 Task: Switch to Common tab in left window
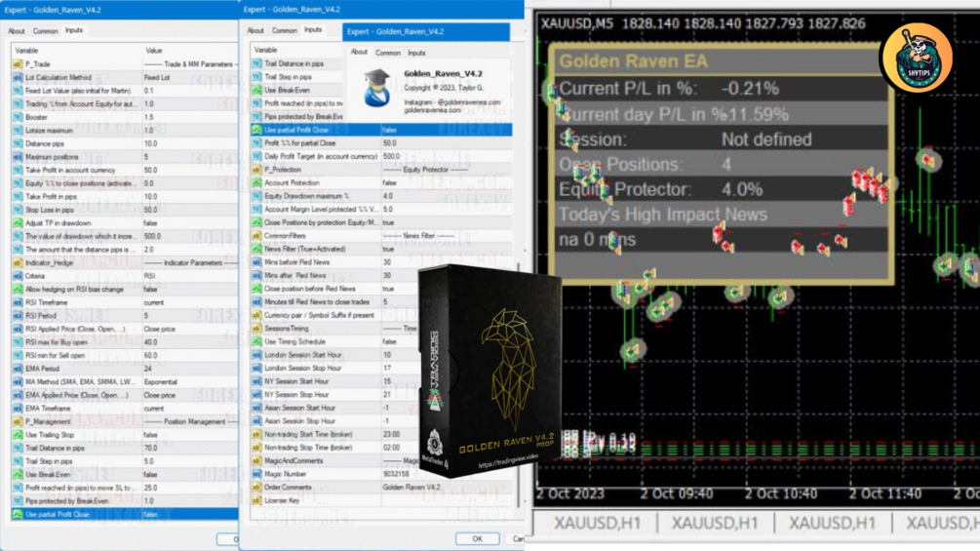click(45, 30)
